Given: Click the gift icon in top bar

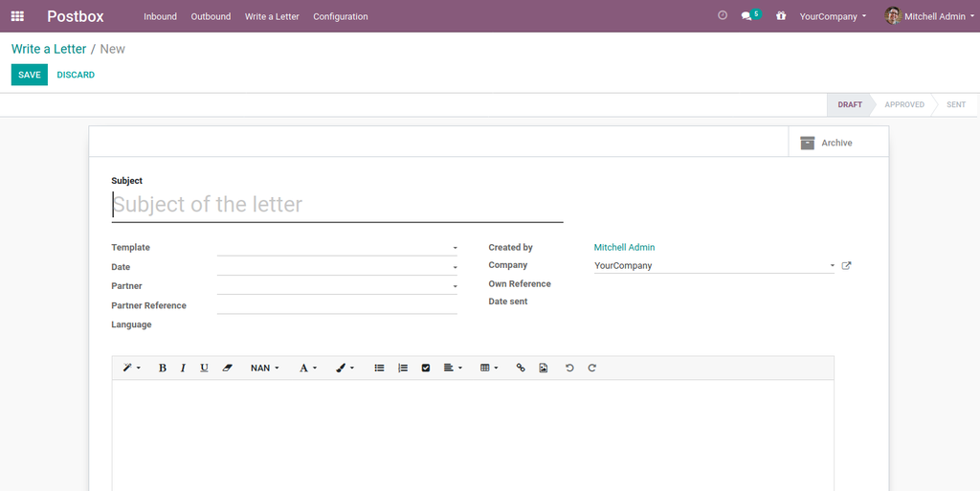Looking at the screenshot, I should tap(781, 16).
